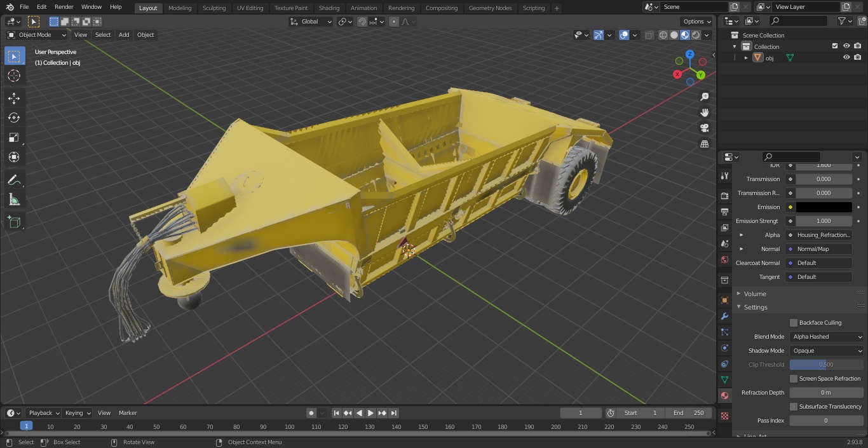Image resolution: width=868 pixels, height=448 pixels.
Task: Open the File menu
Action: 24,7
